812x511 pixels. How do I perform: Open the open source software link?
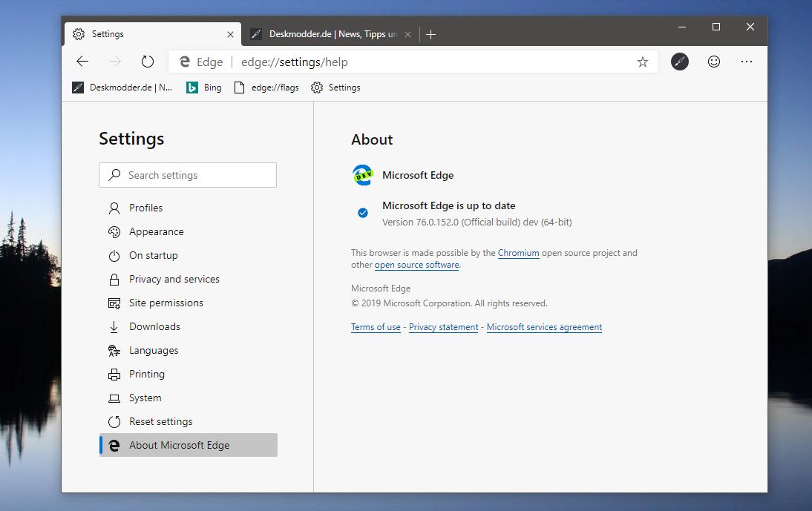417,265
